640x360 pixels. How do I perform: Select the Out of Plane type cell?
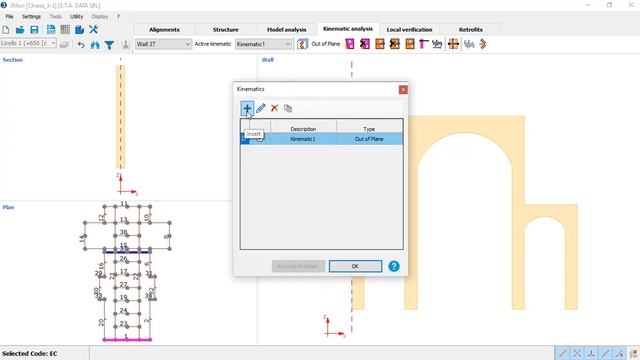[369, 139]
